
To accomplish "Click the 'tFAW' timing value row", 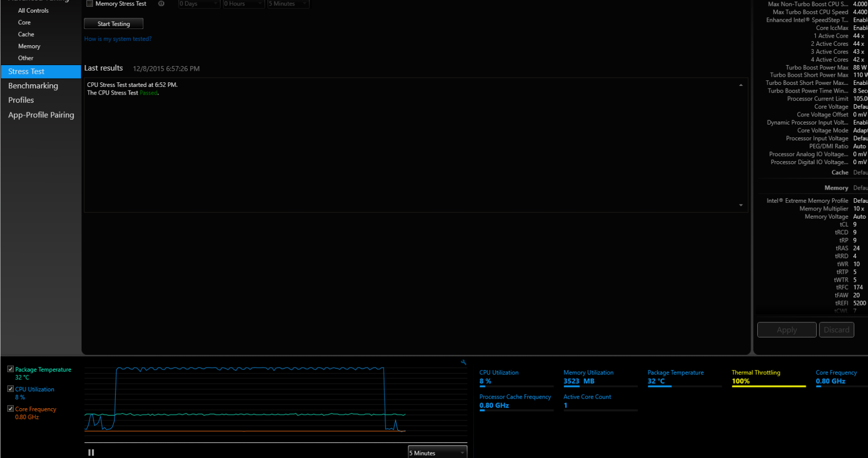I will (848, 295).
